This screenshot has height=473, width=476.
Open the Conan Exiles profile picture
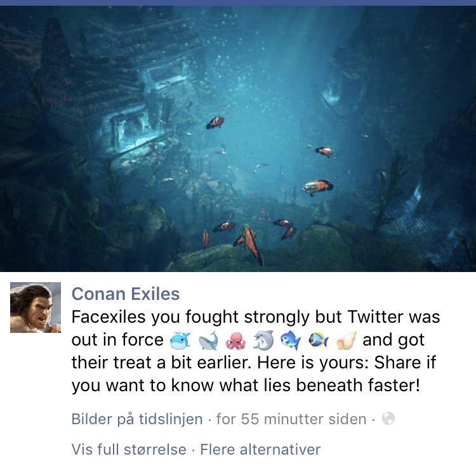pos(36,307)
